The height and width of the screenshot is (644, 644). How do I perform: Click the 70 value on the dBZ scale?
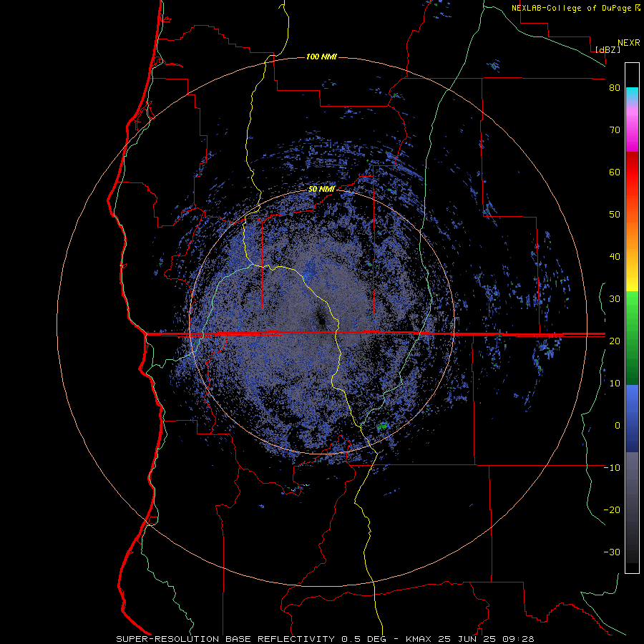click(615, 130)
